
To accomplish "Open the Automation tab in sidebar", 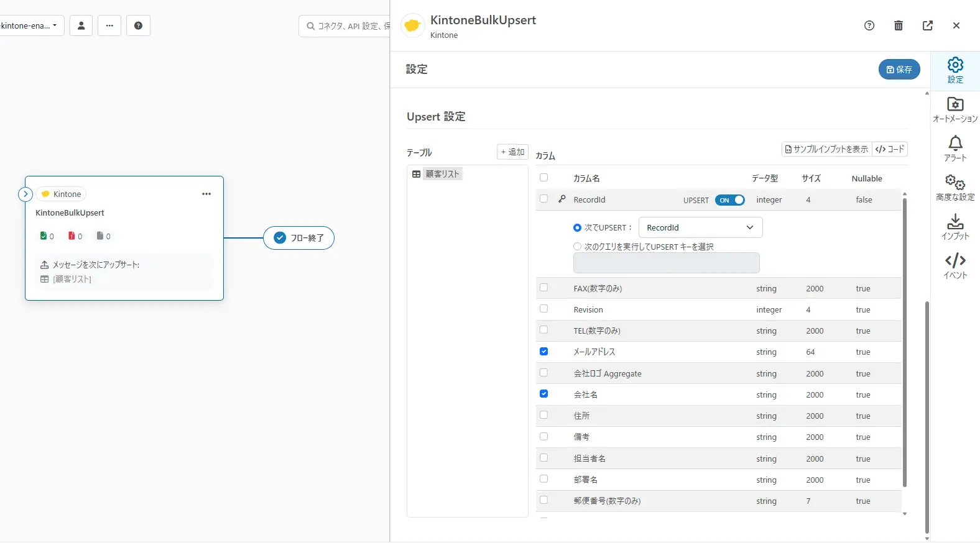I will click(x=955, y=109).
